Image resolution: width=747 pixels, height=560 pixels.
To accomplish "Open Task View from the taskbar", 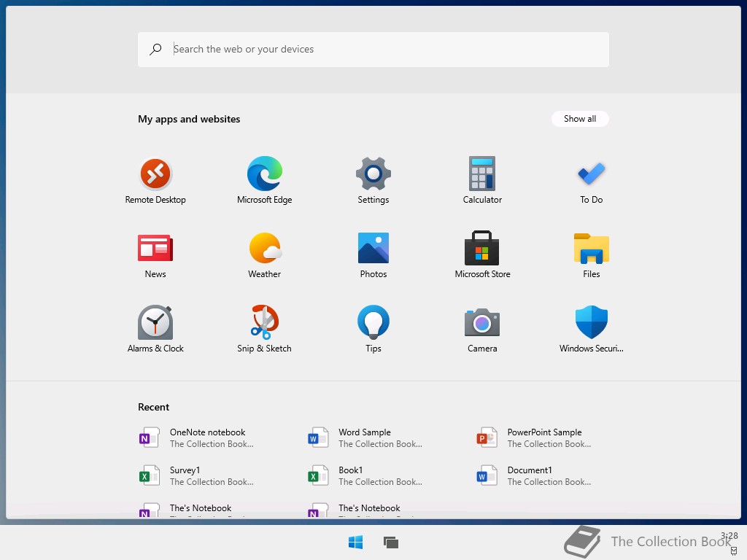I will 391,542.
